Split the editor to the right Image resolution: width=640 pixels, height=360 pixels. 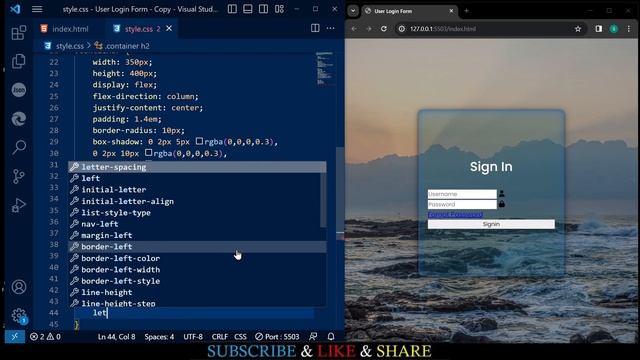[x=315, y=28]
